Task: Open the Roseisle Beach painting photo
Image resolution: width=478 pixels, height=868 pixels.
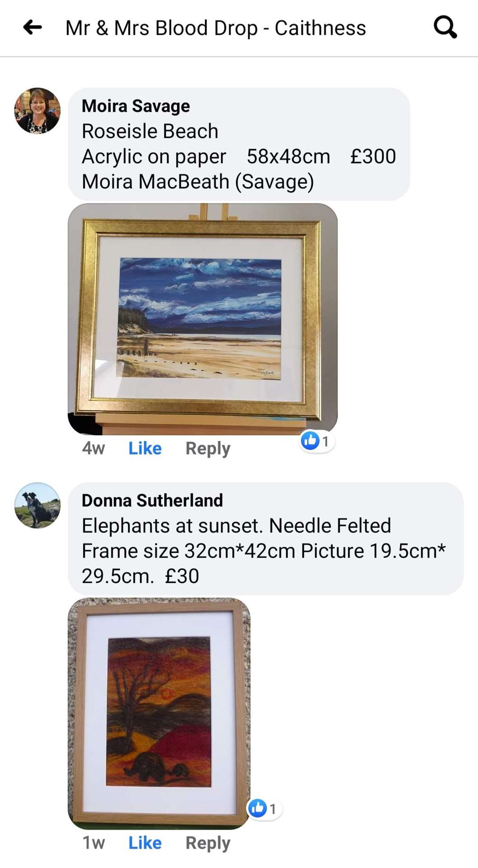Action: click(203, 319)
